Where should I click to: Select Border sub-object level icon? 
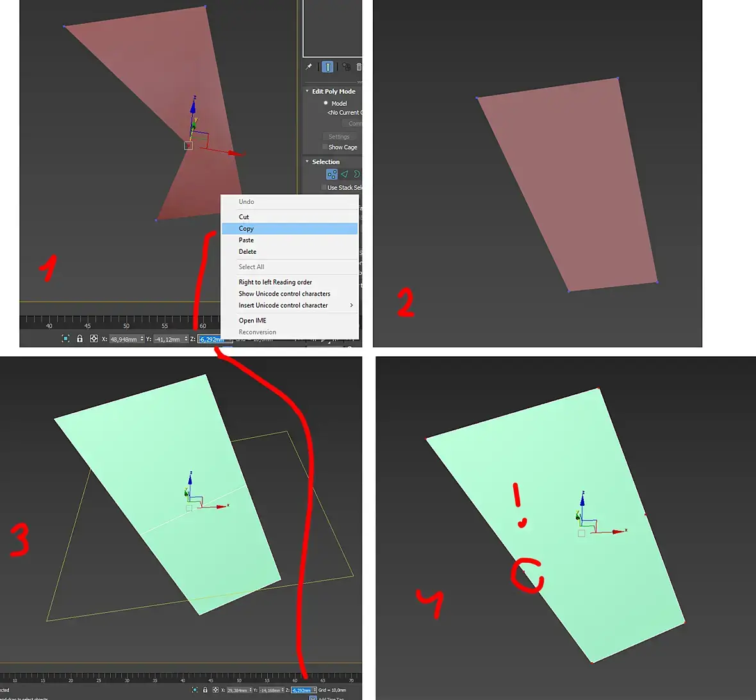click(357, 174)
